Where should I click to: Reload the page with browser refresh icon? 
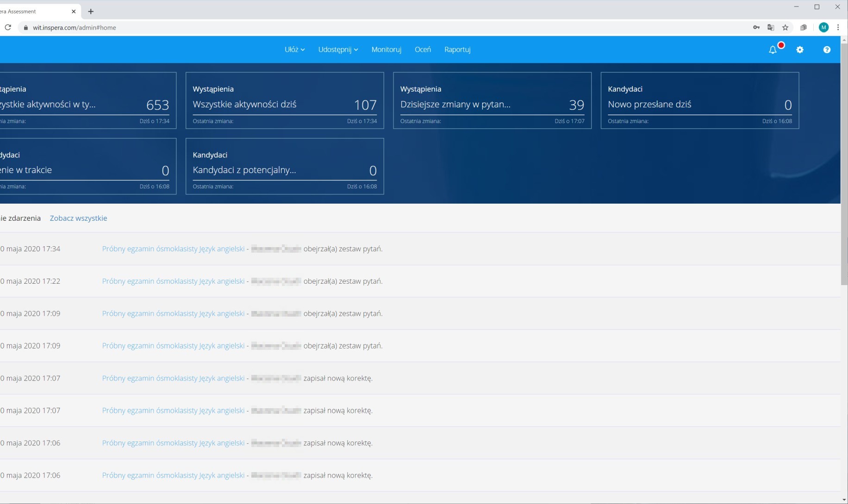8,27
